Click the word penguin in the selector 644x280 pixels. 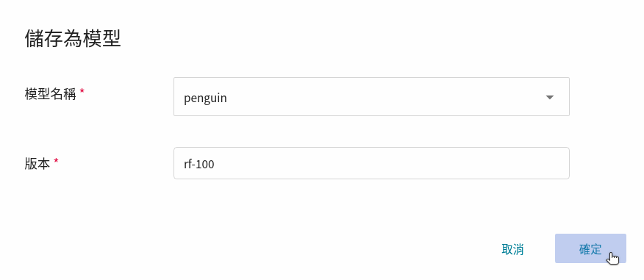tap(205, 98)
